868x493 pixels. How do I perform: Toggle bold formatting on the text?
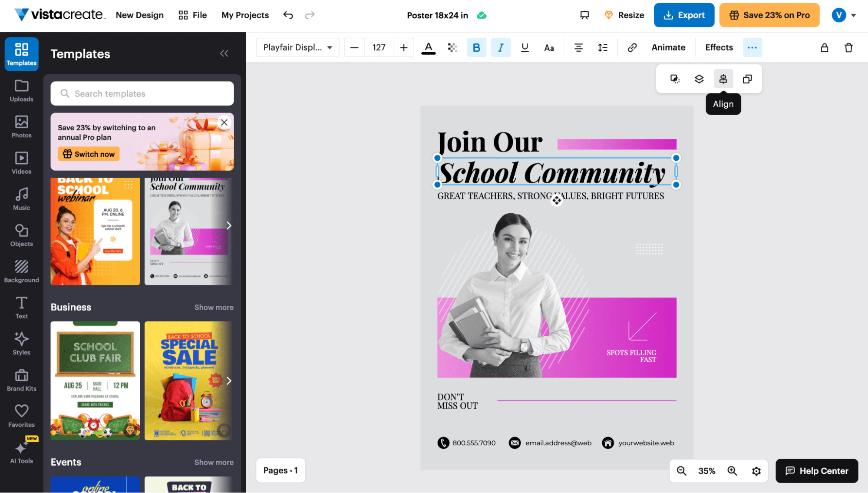(x=476, y=47)
